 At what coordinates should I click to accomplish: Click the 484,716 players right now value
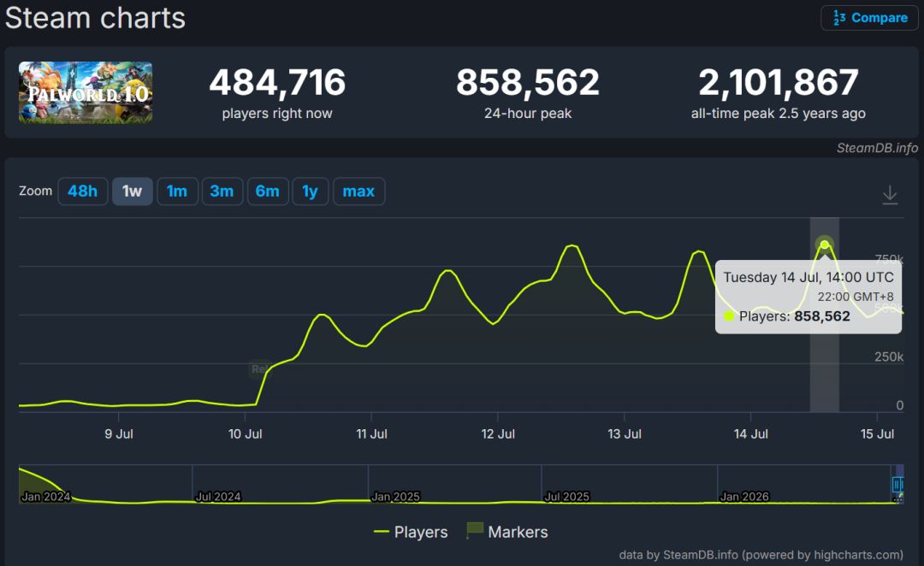277,82
